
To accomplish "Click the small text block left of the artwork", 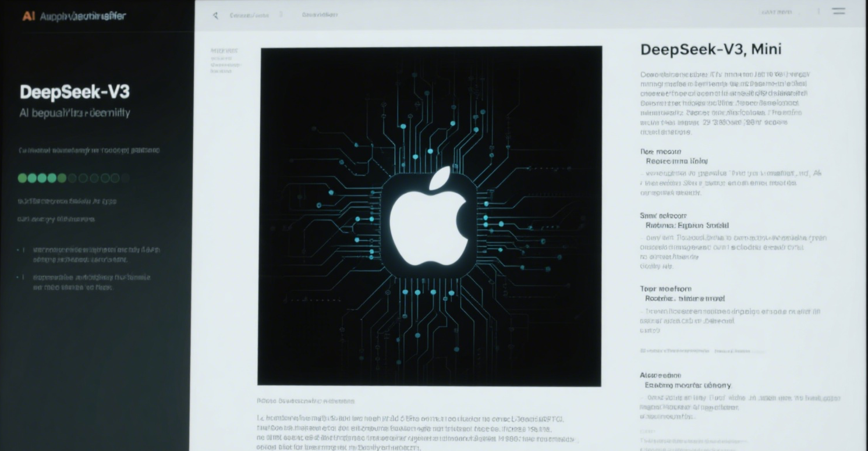I will pos(224,61).
